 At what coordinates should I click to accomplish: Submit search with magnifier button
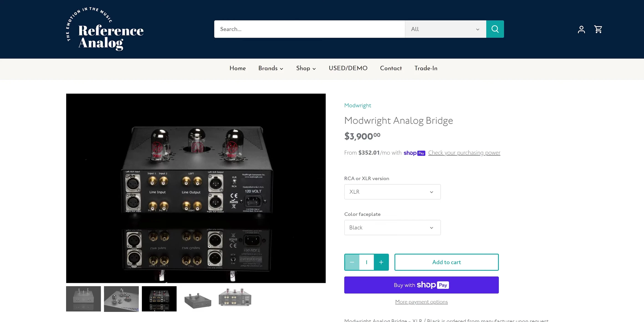[x=495, y=29]
